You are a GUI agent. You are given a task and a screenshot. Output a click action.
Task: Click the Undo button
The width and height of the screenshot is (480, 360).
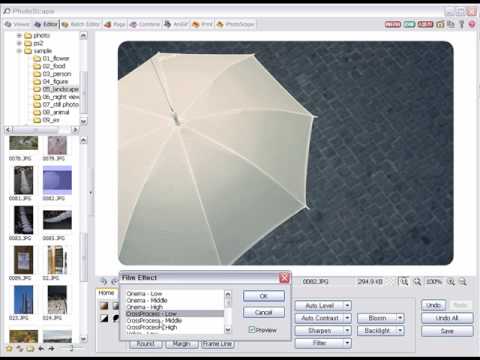tap(433, 305)
